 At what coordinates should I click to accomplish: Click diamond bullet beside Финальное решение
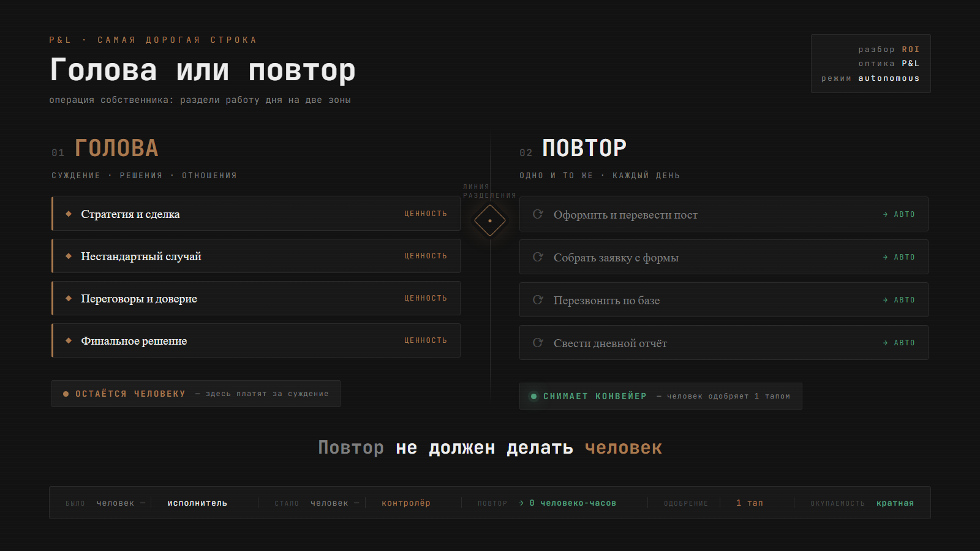(69, 340)
